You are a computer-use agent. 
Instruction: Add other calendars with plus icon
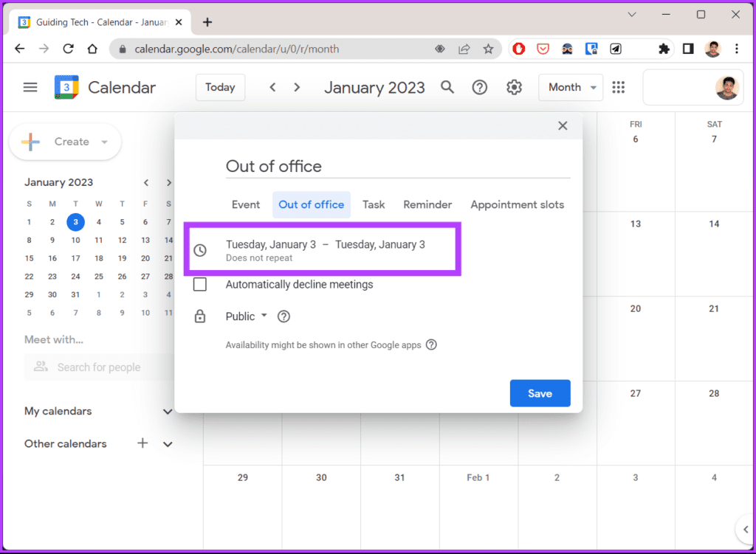pyautogui.click(x=142, y=443)
